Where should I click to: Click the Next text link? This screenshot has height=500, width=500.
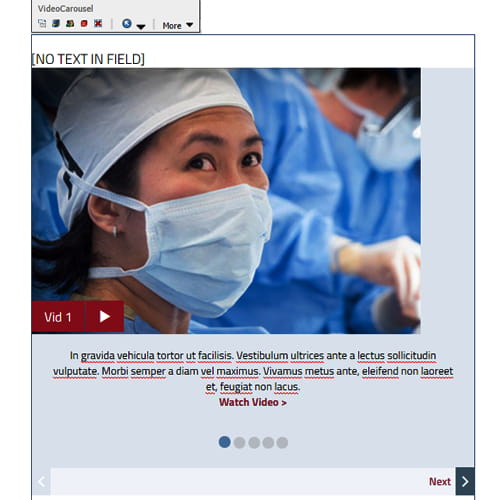pyautogui.click(x=440, y=481)
